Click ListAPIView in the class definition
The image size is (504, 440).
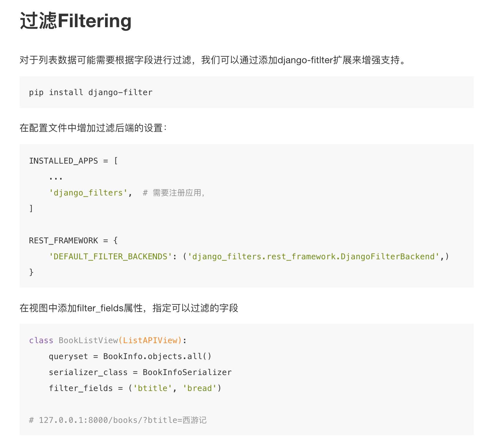pyautogui.click(x=150, y=340)
